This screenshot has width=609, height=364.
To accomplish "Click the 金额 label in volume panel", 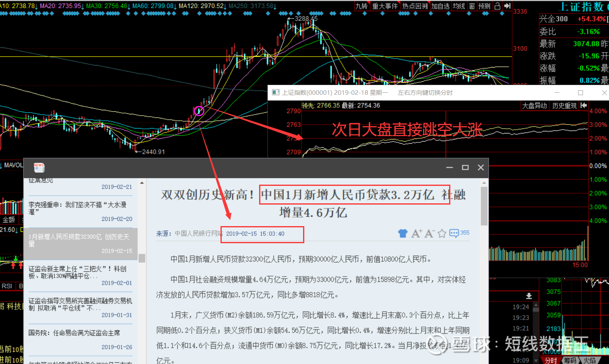I will 9,220.
